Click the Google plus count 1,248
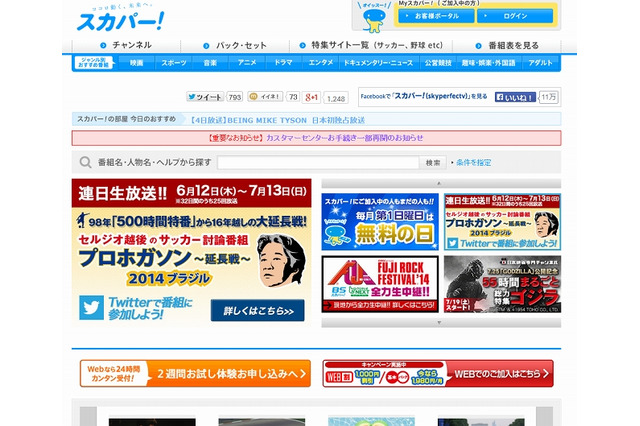The width and height of the screenshot is (640, 426). click(336, 98)
